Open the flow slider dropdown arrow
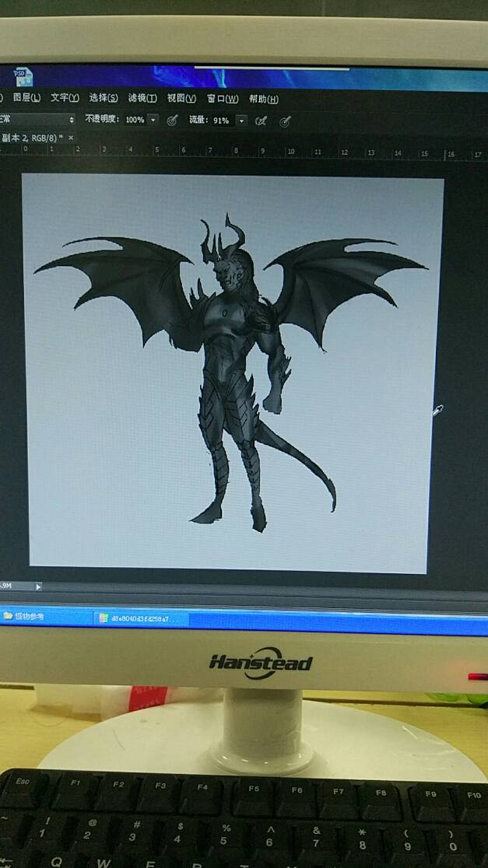The width and height of the screenshot is (488, 868). [x=241, y=120]
